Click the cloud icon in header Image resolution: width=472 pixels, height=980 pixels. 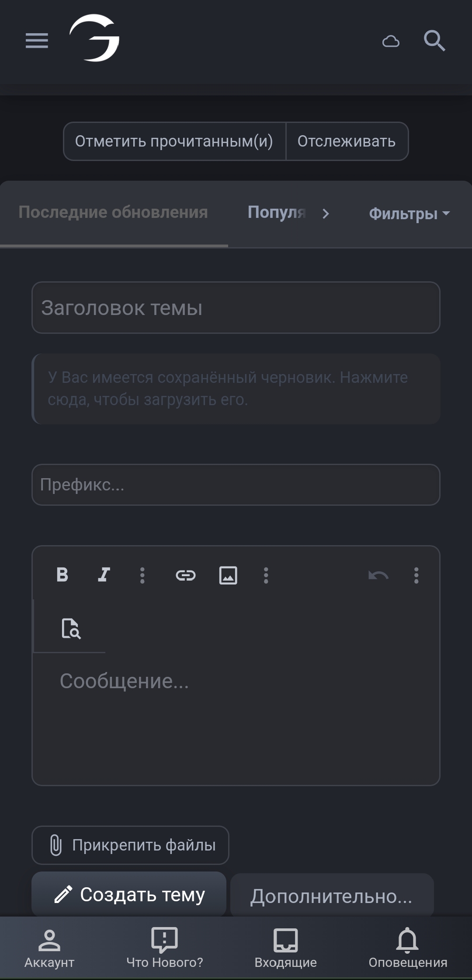(391, 41)
